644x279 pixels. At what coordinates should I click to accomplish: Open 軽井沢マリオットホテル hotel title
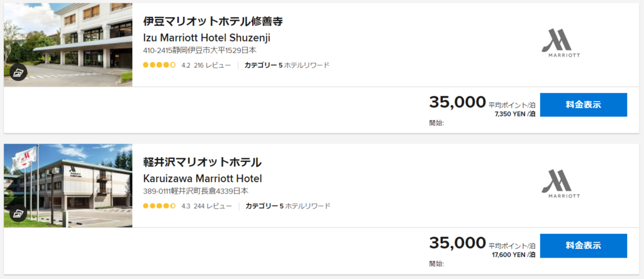pos(202,162)
